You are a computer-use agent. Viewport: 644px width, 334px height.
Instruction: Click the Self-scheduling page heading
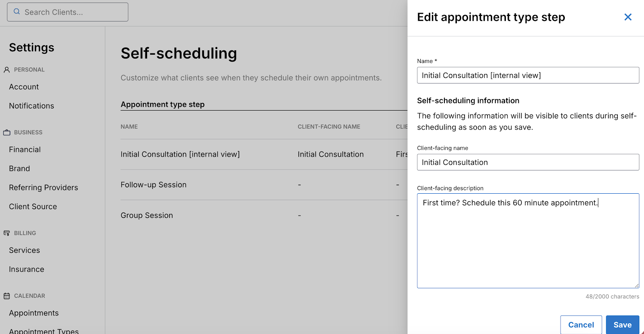tap(179, 53)
